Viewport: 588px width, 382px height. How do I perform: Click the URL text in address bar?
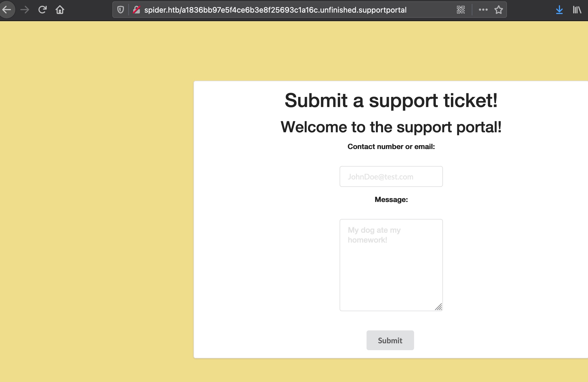pyautogui.click(x=275, y=10)
